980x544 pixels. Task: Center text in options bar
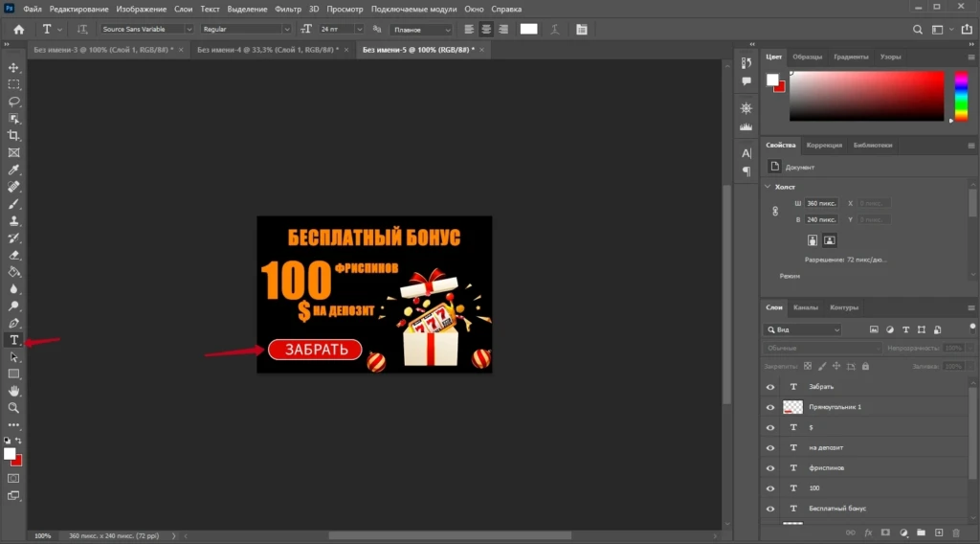tap(486, 30)
